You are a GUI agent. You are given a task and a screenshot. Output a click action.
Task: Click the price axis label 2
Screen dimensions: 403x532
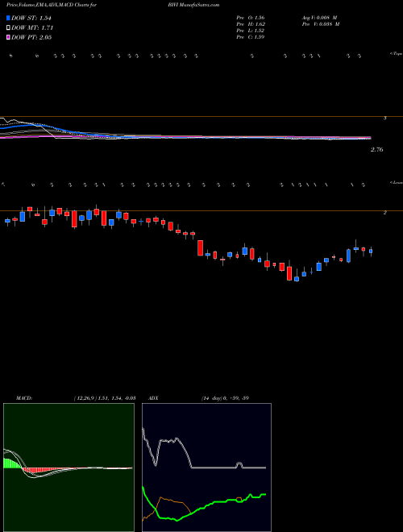384,213
